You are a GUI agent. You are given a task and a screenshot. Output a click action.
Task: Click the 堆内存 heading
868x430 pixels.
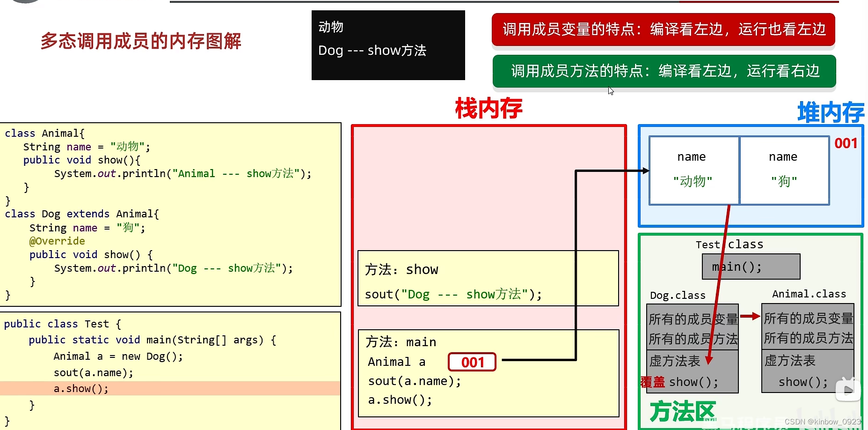[831, 113]
